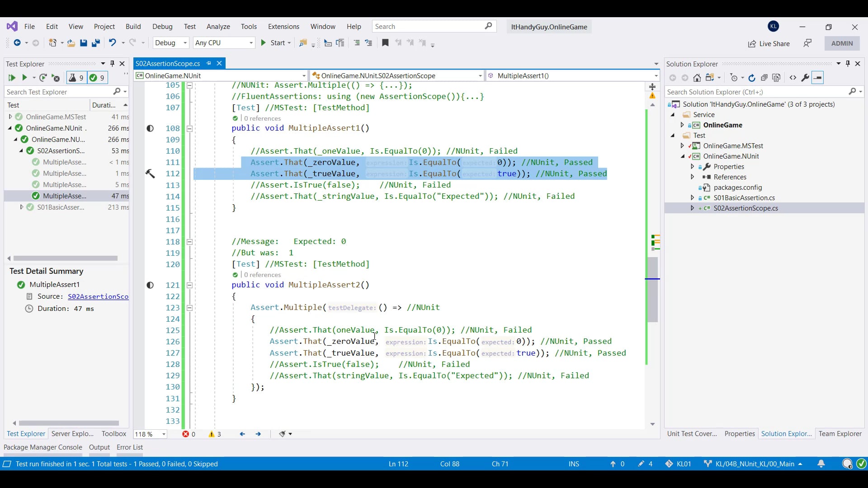Click the screwdriver quick actions icon at line 112
The width and height of the screenshot is (868, 488).
(150, 174)
